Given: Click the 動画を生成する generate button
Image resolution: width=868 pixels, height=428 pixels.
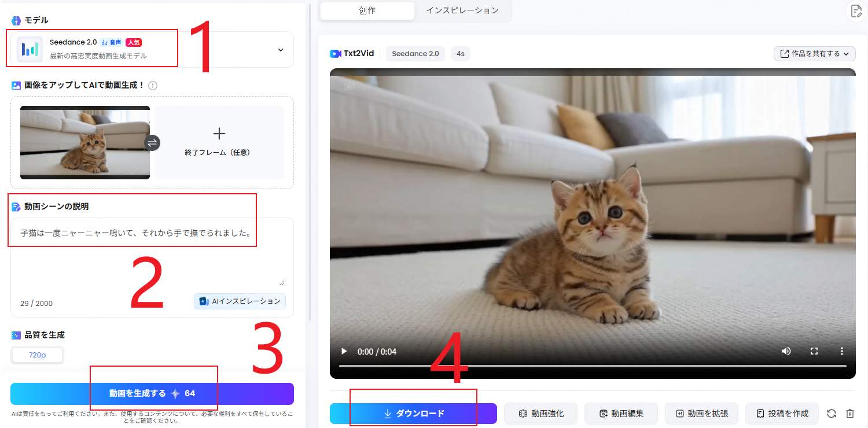Looking at the screenshot, I should [154, 393].
